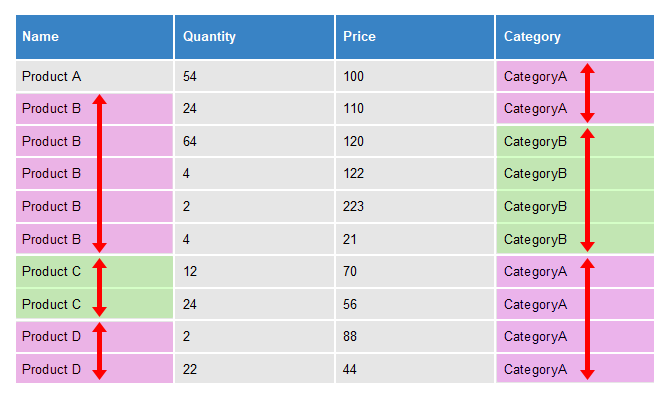Click the quantity cell showing 64
The height and width of the screenshot is (398, 670).
[254, 141]
